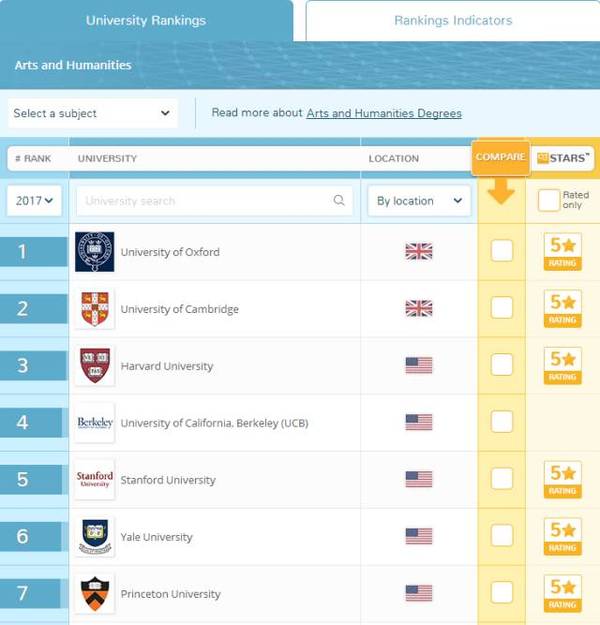Image resolution: width=600 pixels, height=625 pixels.
Task: Click the QS STARS column header
Action: (x=563, y=158)
